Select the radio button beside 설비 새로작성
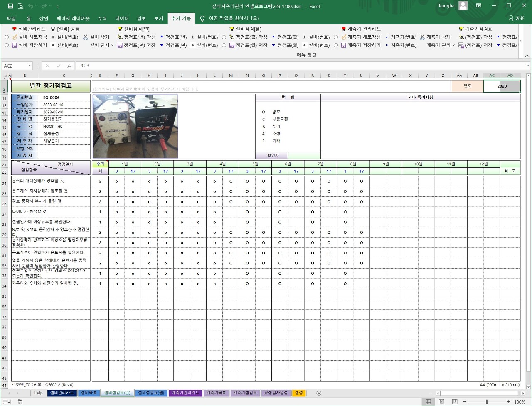 tap(7, 37)
